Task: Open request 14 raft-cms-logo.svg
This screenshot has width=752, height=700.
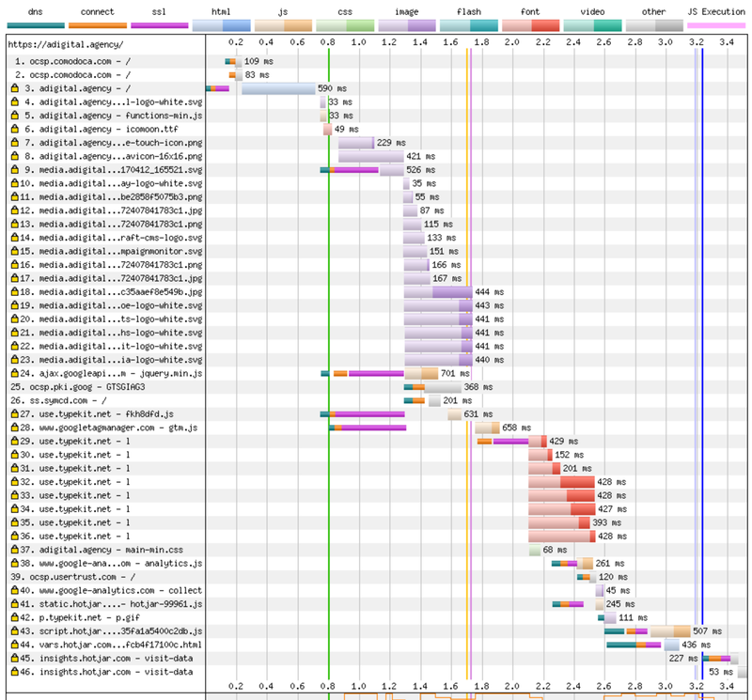Action: [x=111, y=238]
